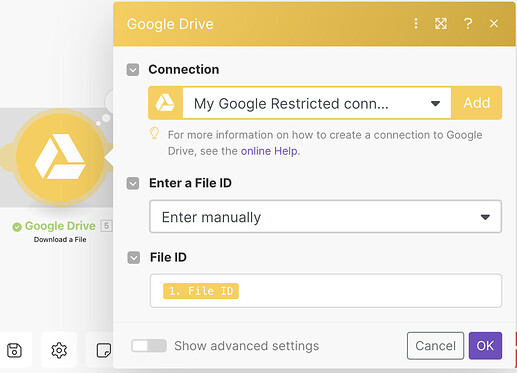Toggle Show advanced settings switch

[149, 346]
